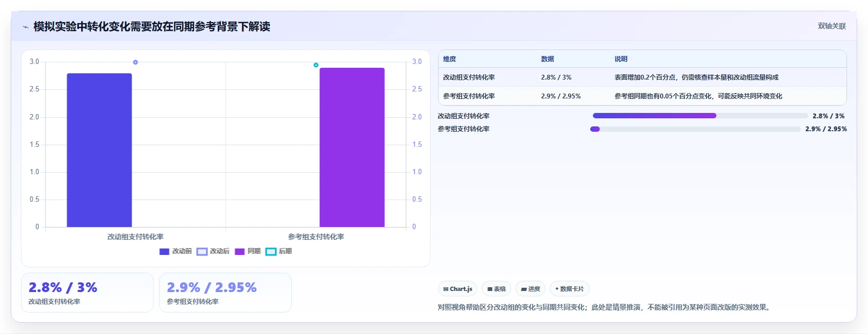Toggle the 同期 legend swatch
The image size is (868, 334).
click(x=240, y=251)
